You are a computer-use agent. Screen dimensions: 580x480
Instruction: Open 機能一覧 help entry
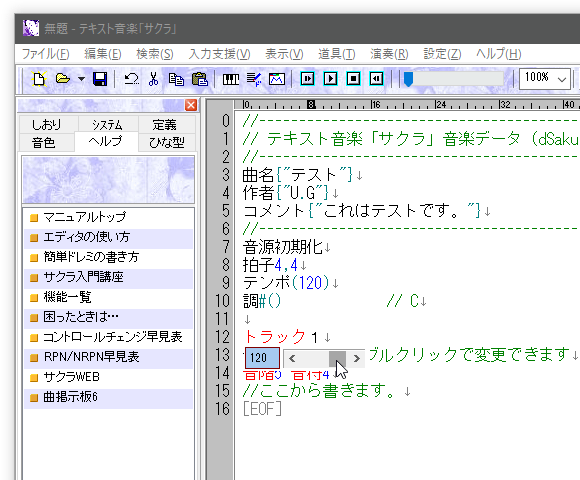[109, 297]
